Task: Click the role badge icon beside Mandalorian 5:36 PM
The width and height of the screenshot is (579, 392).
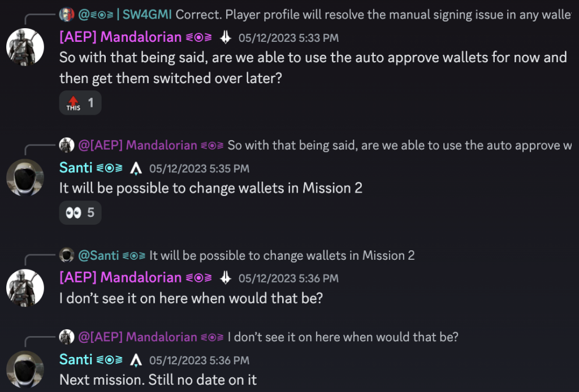Action: (x=226, y=278)
